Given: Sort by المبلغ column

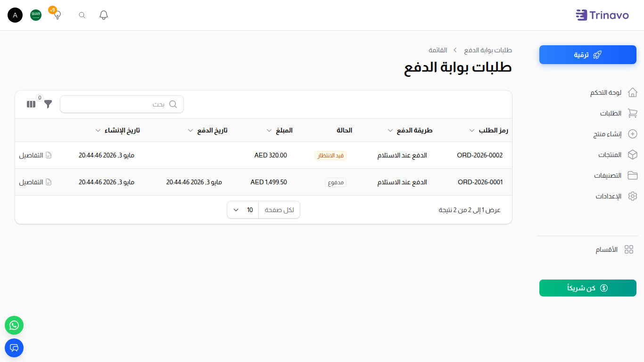Looking at the screenshot, I should [x=279, y=130].
